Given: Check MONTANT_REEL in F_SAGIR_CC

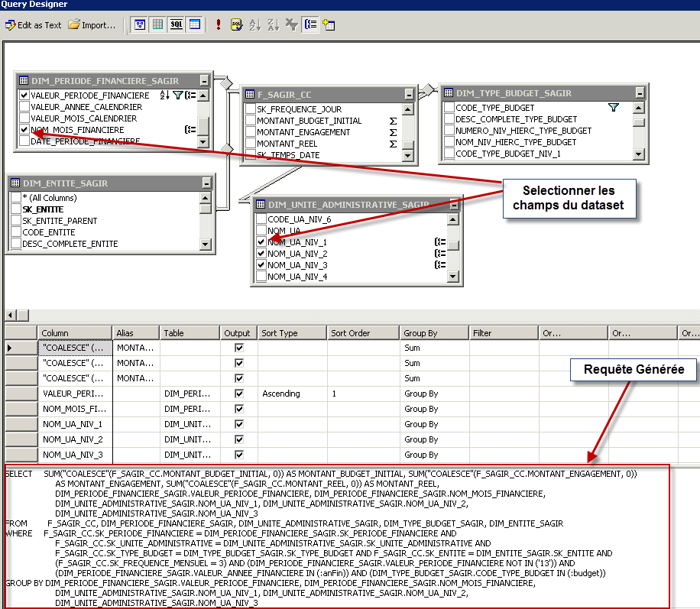Looking at the screenshot, I should click(x=250, y=143).
